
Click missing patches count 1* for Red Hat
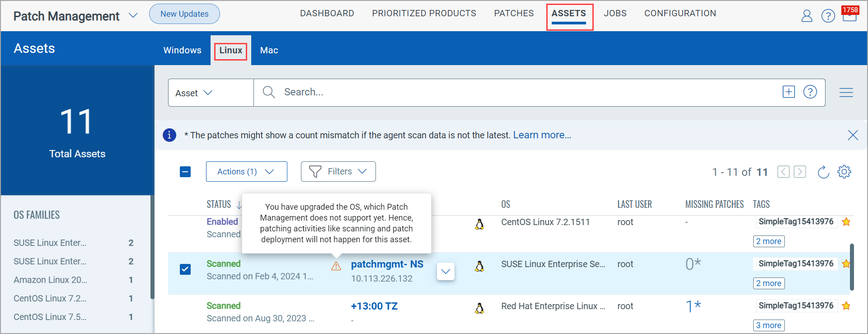click(693, 306)
